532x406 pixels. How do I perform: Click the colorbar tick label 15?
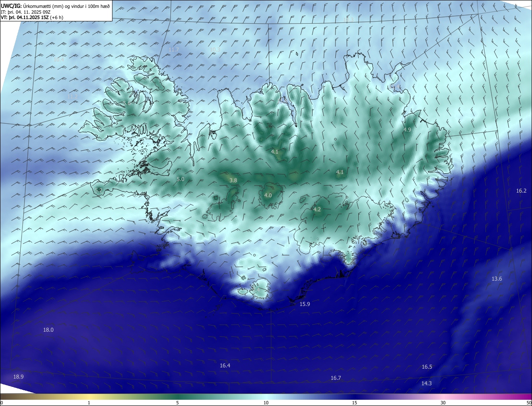tap(355, 403)
